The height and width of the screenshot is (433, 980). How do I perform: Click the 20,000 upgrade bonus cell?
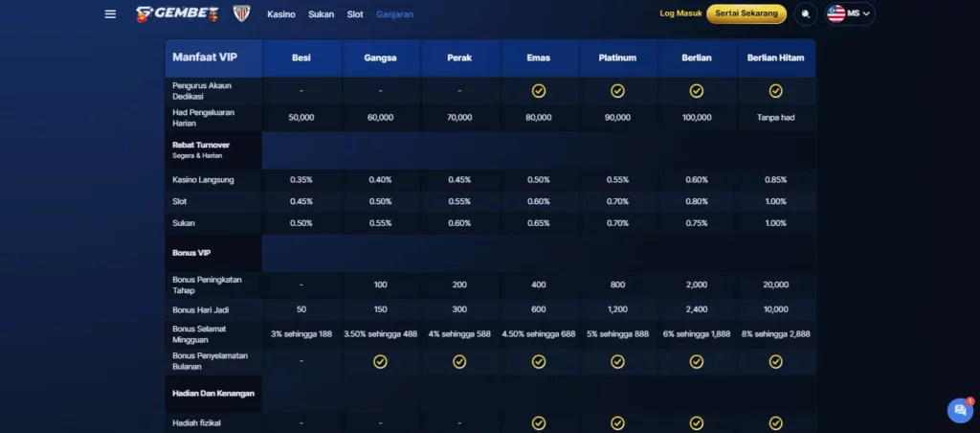[775, 285]
